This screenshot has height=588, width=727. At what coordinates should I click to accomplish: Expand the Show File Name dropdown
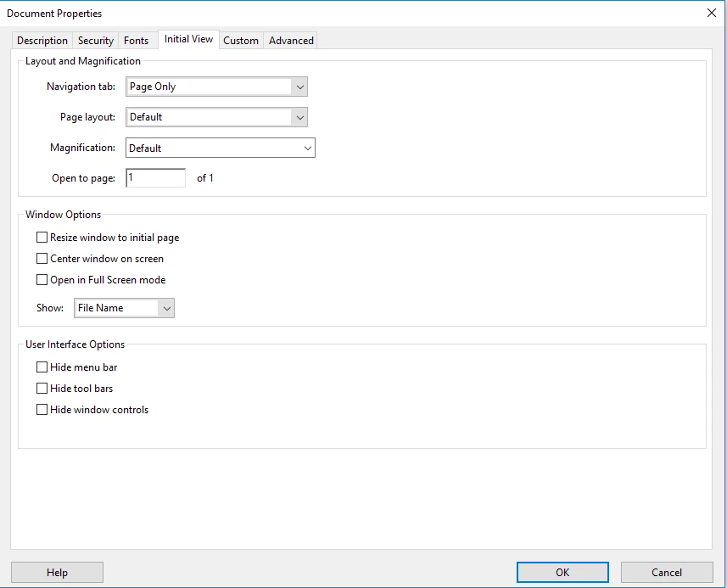point(124,308)
